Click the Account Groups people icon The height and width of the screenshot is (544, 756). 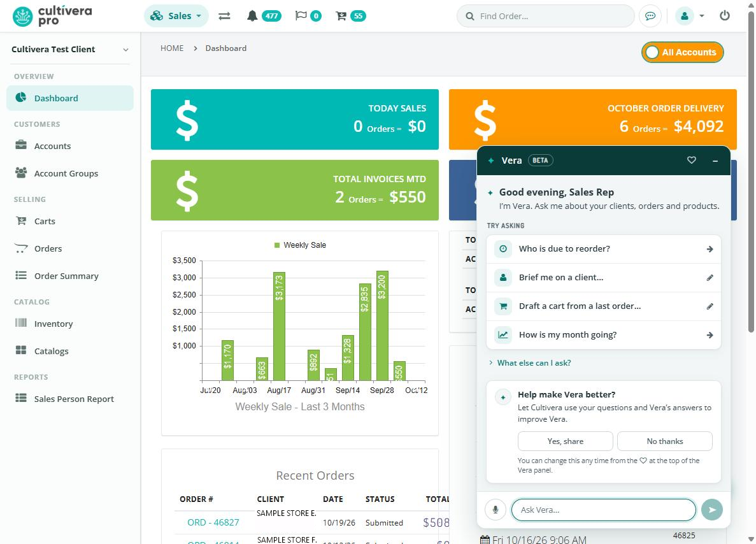click(21, 173)
